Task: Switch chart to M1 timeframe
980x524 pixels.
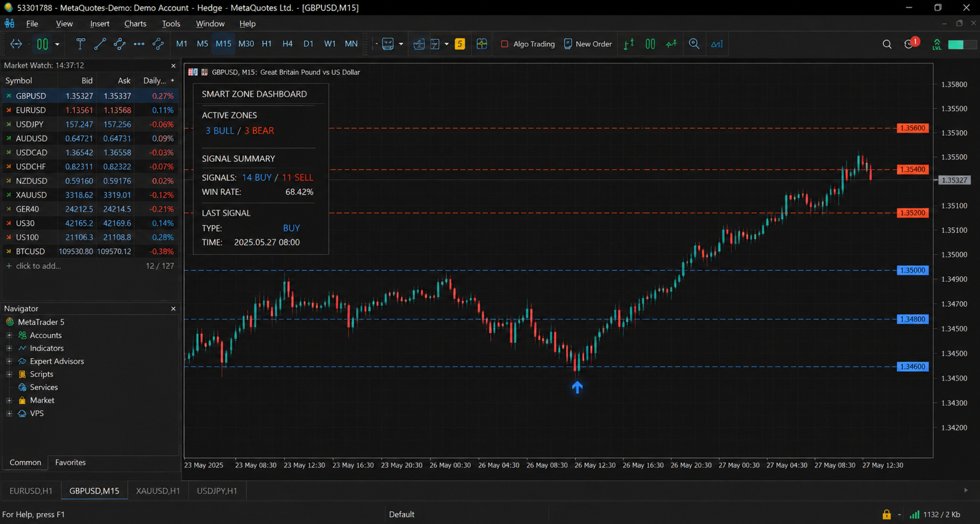Action: pos(182,44)
